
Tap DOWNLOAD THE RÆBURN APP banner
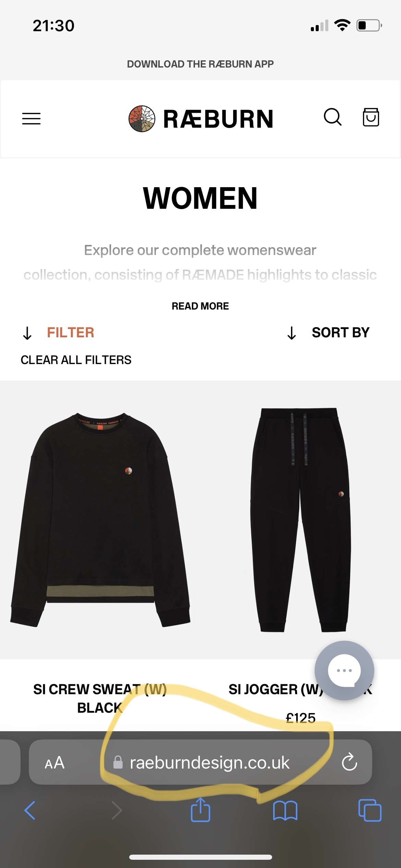(x=200, y=64)
